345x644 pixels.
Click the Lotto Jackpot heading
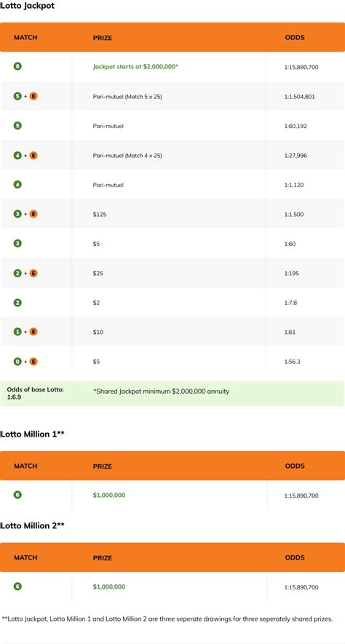(x=28, y=6)
